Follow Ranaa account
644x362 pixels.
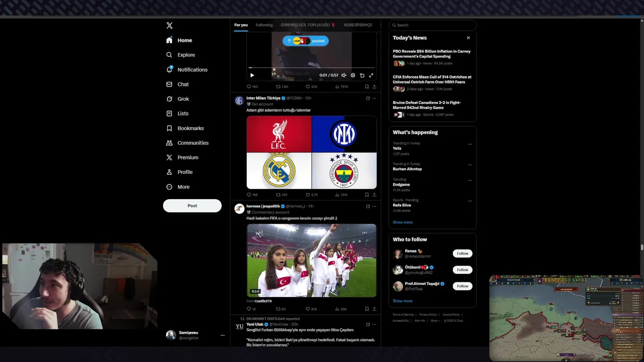pos(462,253)
